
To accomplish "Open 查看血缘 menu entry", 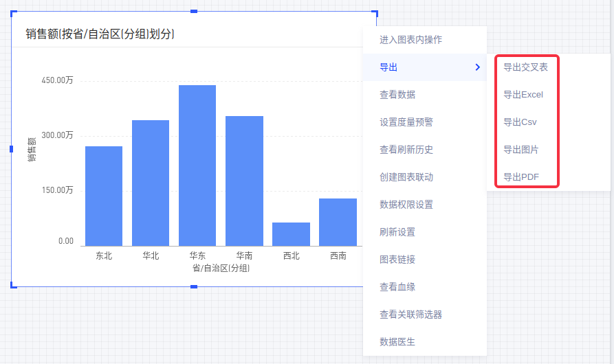I will [x=397, y=287].
